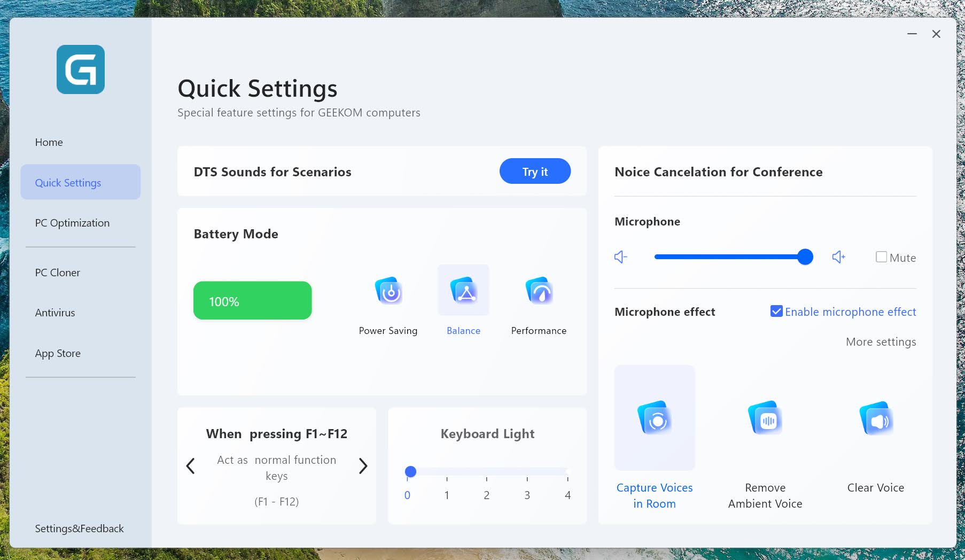Choose the Clear Voice effect icon

pyautogui.click(x=875, y=418)
